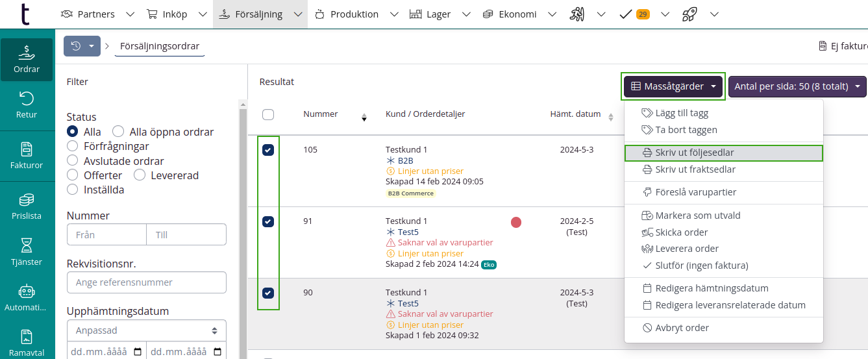Open the Retur sidebar section

coord(27,105)
